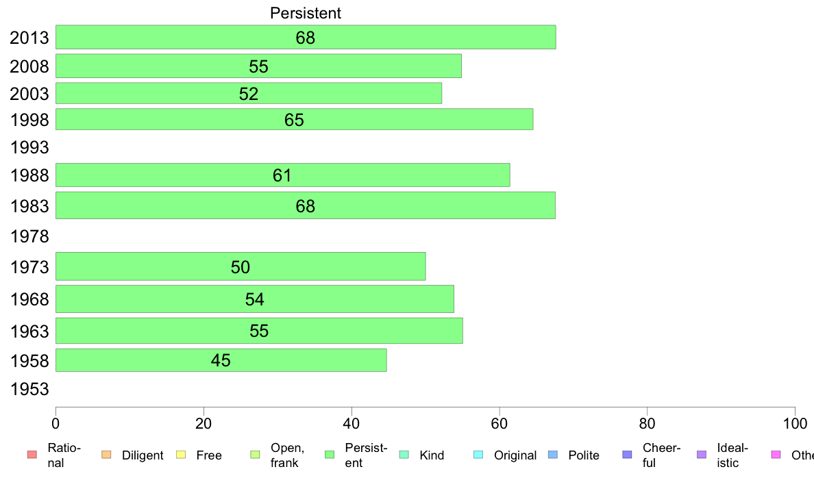This screenshot has height=504, width=814.
Task: Click the 2013 bar showing 68
Action: click(306, 37)
